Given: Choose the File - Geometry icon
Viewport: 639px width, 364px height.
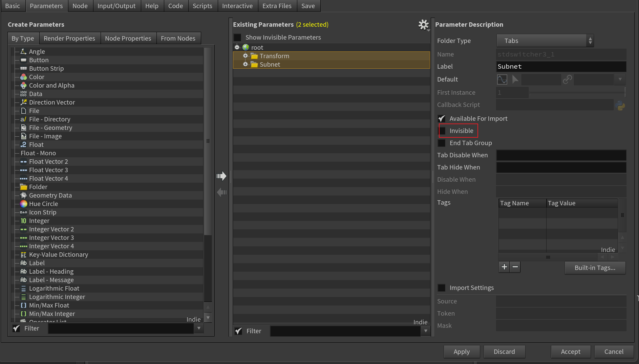Looking at the screenshot, I should pos(23,128).
